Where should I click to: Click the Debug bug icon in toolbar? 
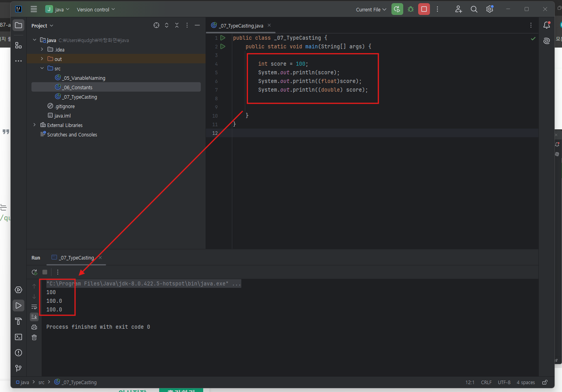[x=411, y=9]
